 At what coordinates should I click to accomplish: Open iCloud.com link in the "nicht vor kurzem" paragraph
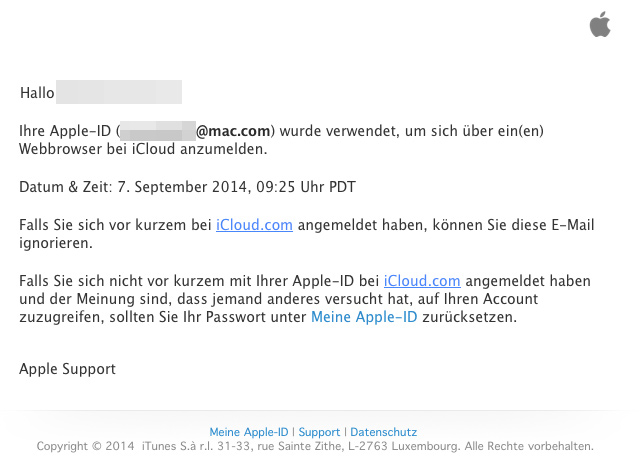pos(422,281)
